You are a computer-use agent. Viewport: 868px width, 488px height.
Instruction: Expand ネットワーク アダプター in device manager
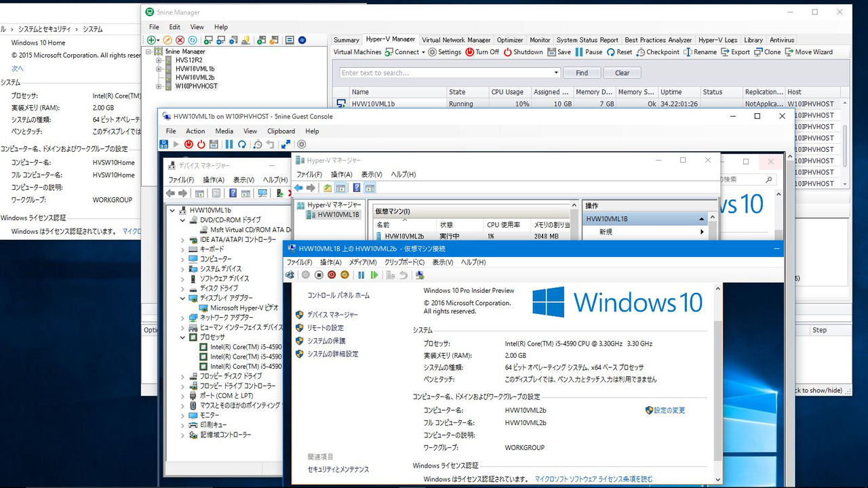pyautogui.click(x=183, y=317)
